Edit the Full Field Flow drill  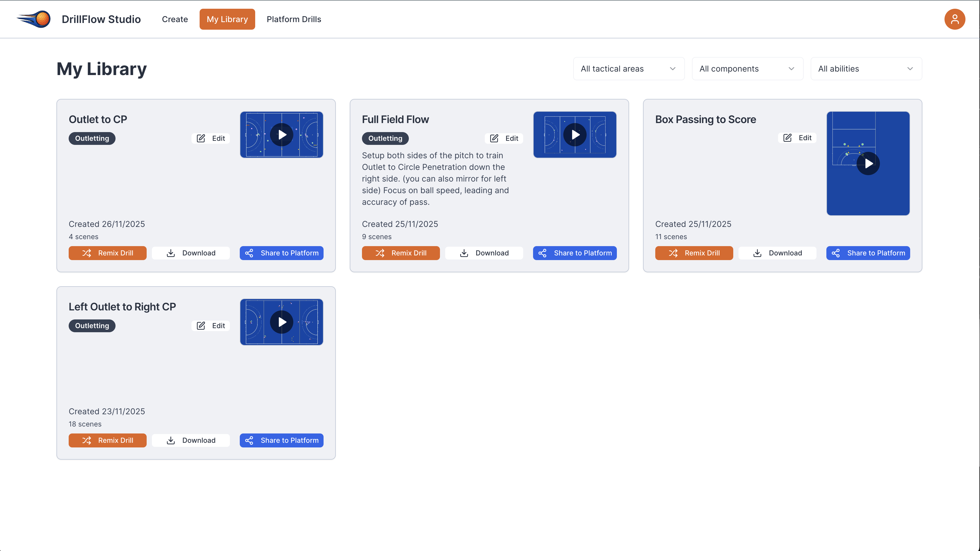504,138
